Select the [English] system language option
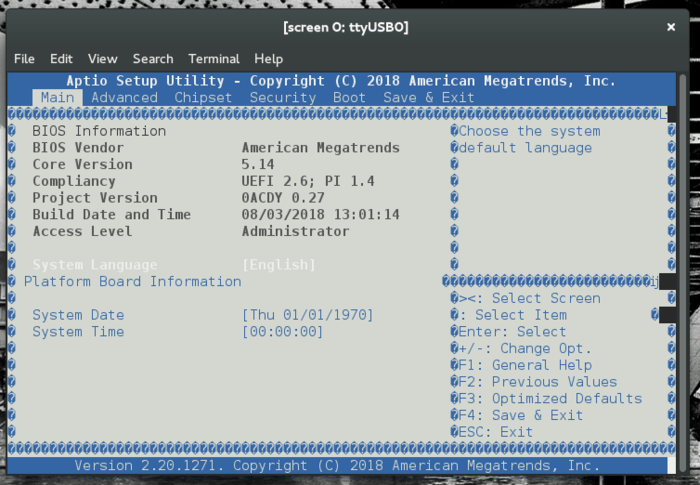The width and height of the screenshot is (700, 485). pos(279,265)
